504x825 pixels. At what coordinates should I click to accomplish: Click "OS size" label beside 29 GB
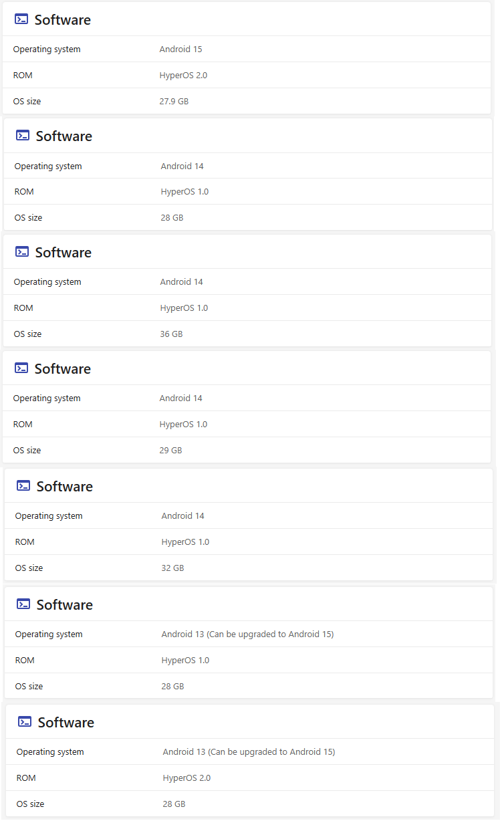(27, 451)
